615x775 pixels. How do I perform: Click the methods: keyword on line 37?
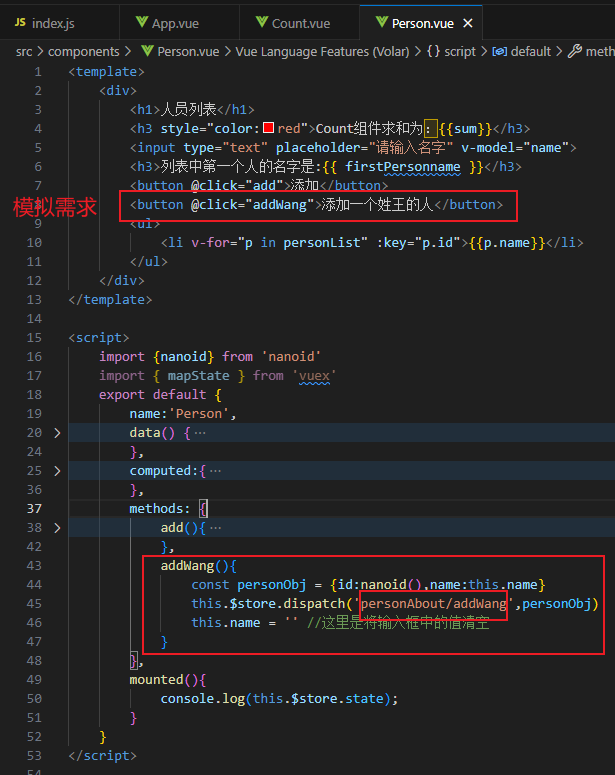160,509
